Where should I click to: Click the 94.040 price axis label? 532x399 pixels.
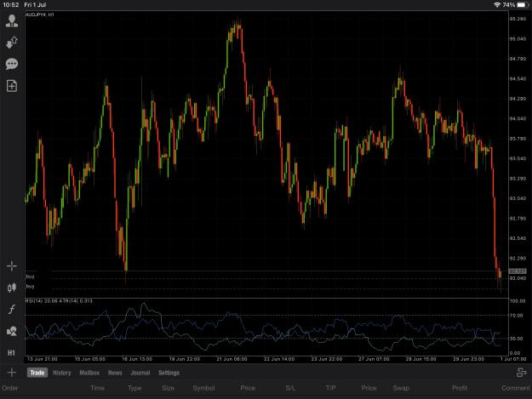pyautogui.click(x=518, y=118)
